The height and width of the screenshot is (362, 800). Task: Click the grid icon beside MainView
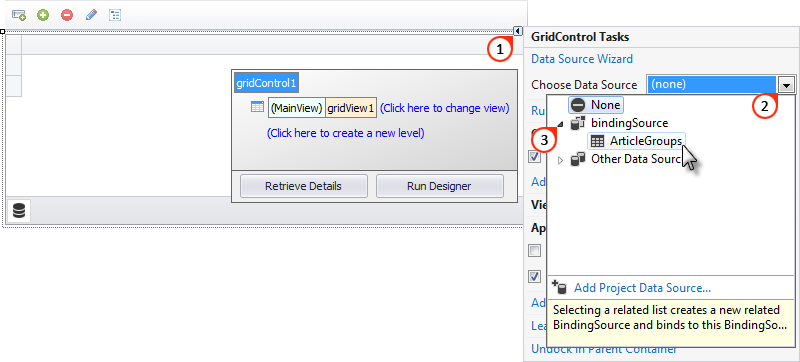point(258,107)
